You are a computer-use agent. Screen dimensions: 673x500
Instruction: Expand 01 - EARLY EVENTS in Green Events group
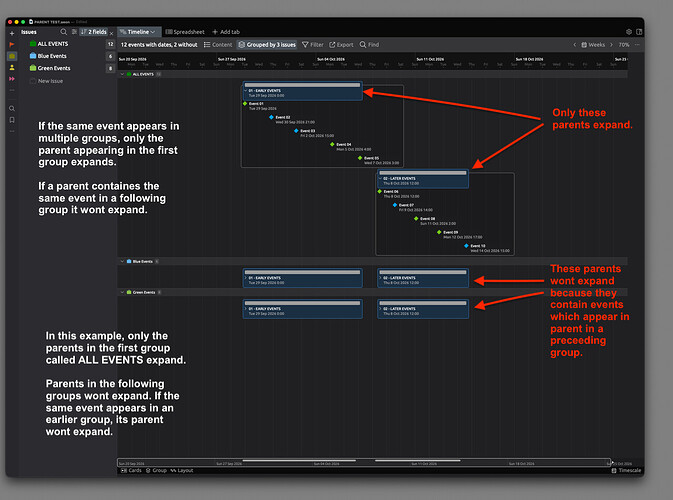tap(246, 309)
